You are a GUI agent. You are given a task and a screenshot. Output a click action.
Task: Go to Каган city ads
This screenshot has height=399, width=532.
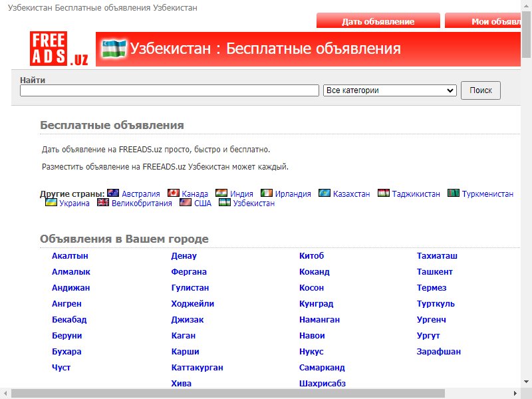click(x=184, y=336)
